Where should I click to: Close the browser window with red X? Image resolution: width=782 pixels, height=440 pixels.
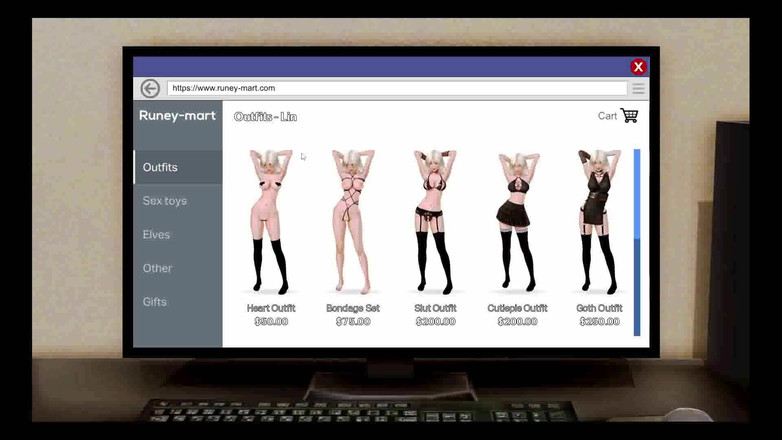(638, 67)
